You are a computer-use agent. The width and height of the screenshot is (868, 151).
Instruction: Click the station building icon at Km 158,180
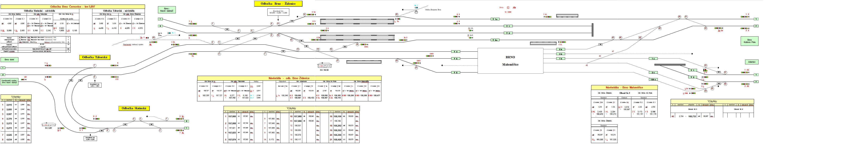coord(324,66)
